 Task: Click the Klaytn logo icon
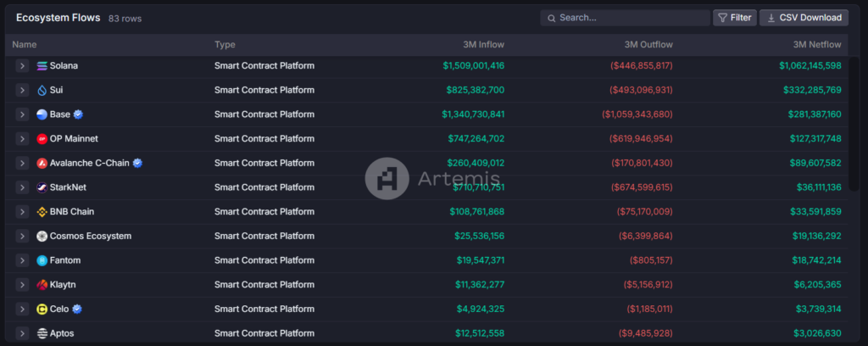pyautogui.click(x=42, y=285)
